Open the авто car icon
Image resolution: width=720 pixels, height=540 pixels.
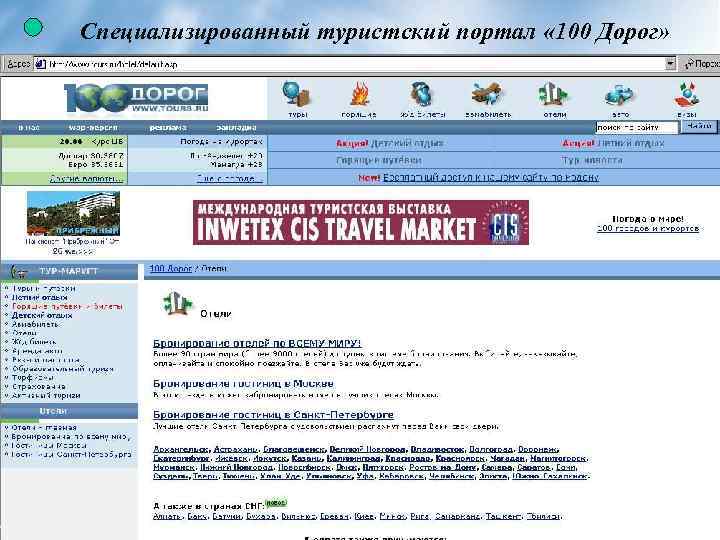click(619, 96)
